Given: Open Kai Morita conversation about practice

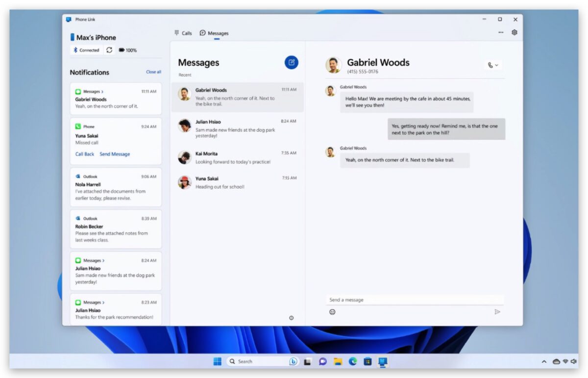Looking at the screenshot, I should click(237, 157).
